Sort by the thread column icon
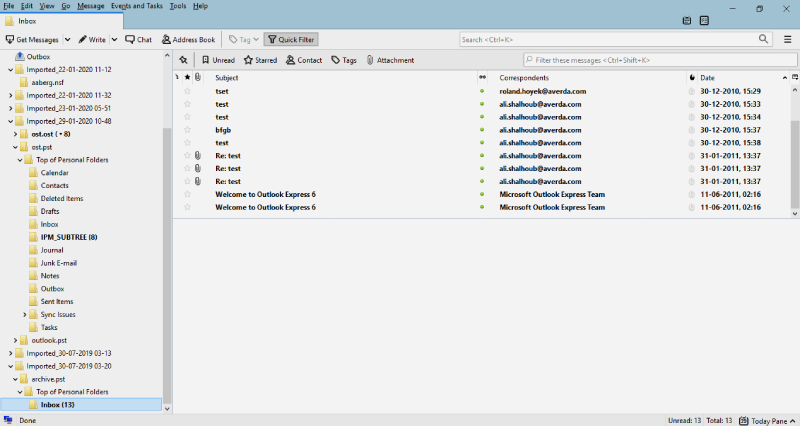800x426 pixels. 177,78
